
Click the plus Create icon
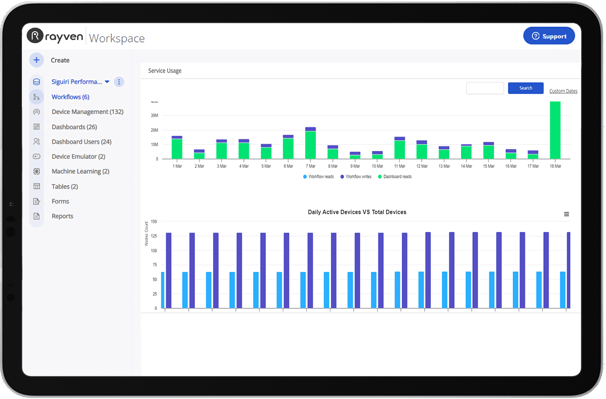pos(36,60)
